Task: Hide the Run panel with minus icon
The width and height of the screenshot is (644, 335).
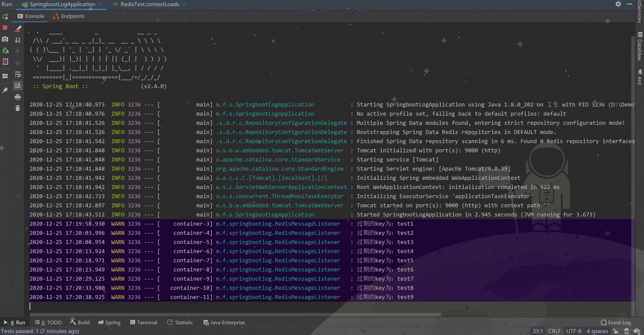Action: (x=630, y=4)
